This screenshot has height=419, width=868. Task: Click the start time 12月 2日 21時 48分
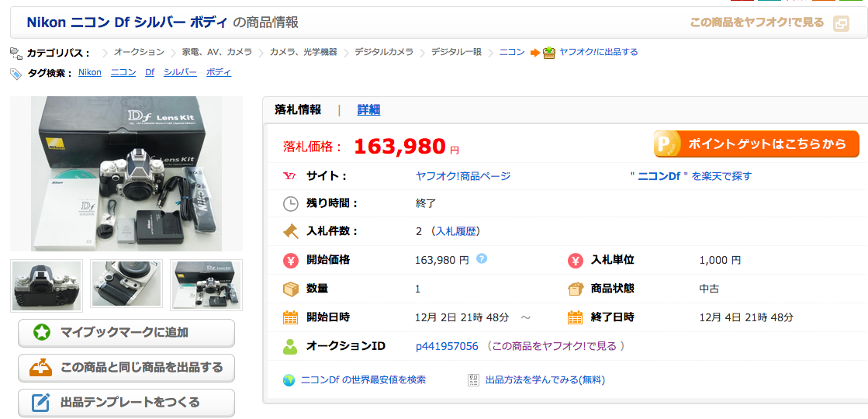(x=462, y=317)
